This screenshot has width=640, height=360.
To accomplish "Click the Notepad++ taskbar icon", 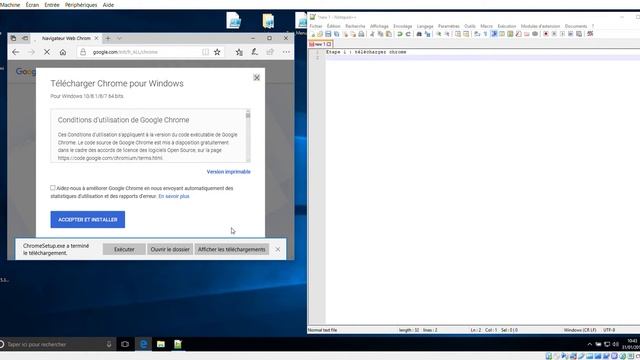I will (178, 344).
